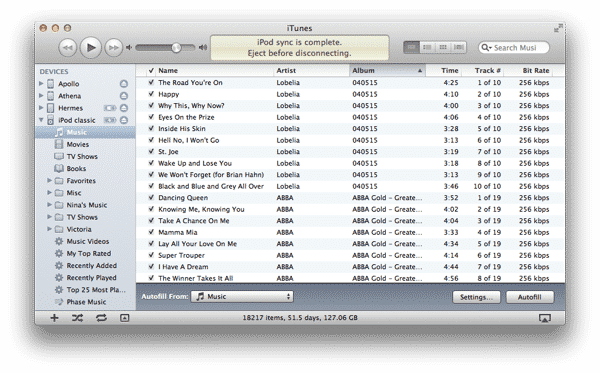Click the Play button

pos(91,48)
